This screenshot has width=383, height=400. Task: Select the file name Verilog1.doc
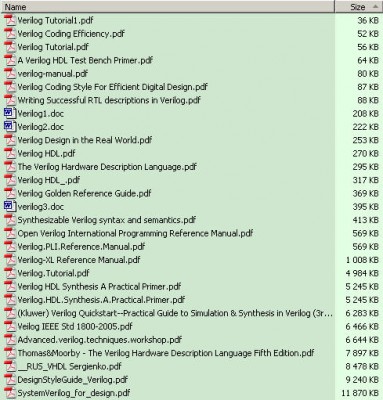pyautogui.click(x=40, y=113)
